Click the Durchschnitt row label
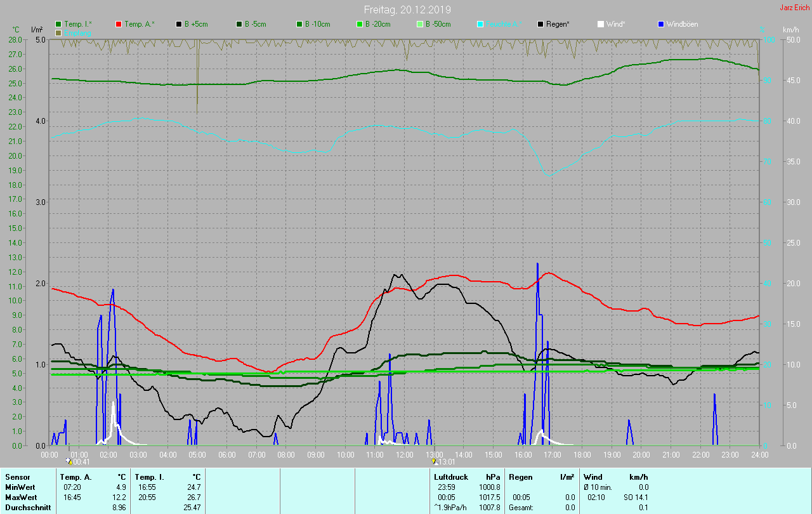 pyautogui.click(x=28, y=508)
